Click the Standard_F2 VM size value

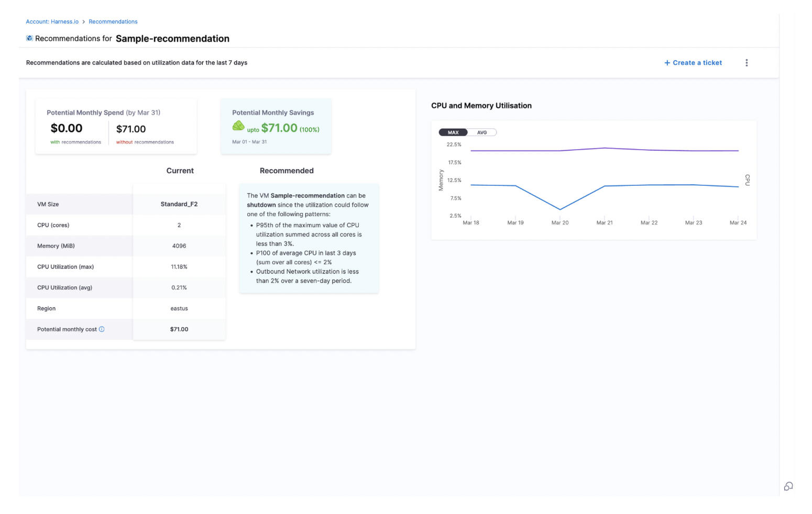[179, 204]
